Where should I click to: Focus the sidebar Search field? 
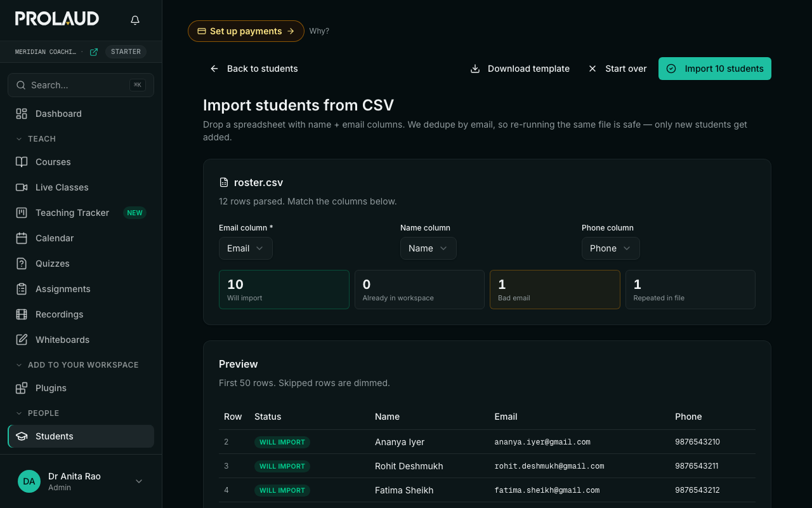[81, 85]
